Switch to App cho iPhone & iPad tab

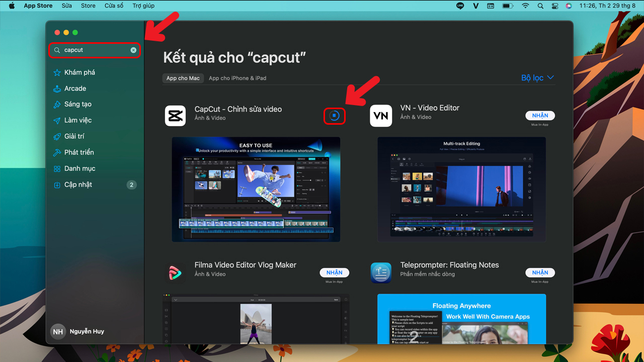237,78
